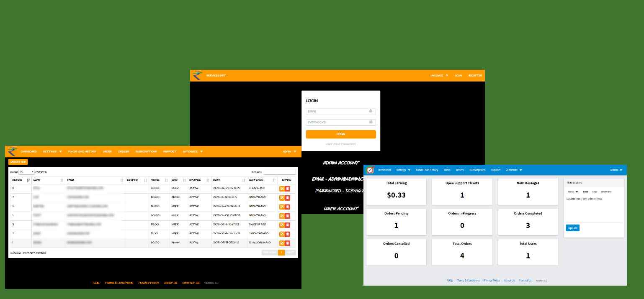Expand the Language dropdown on the login page
The image size is (644, 299).
pyautogui.click(x=439, y=76)
